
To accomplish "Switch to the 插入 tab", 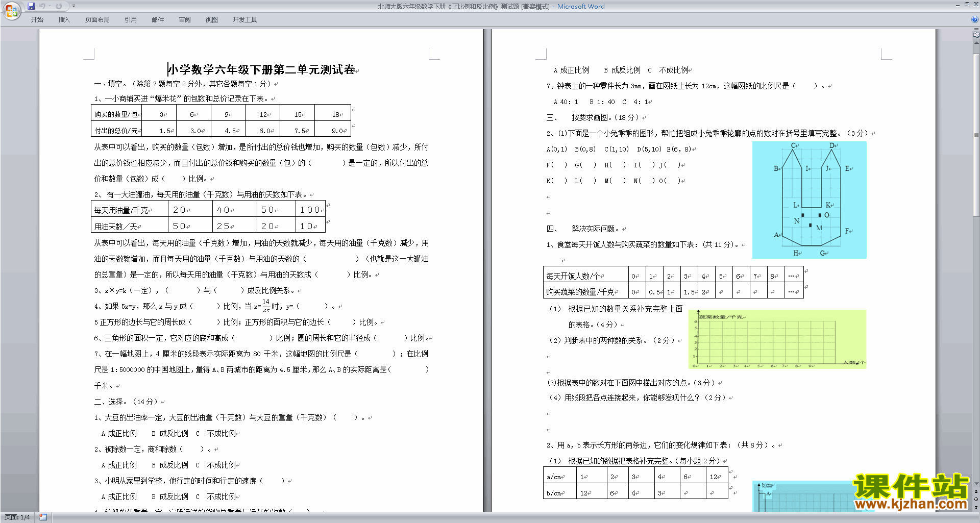I will (x=64, y=19).
